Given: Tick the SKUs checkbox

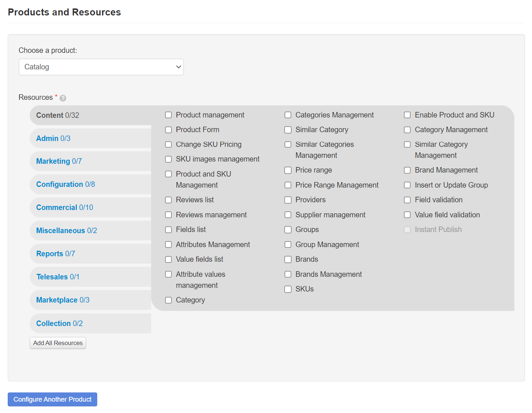Looking at the screenshot, I should click(x=288, y=289).
